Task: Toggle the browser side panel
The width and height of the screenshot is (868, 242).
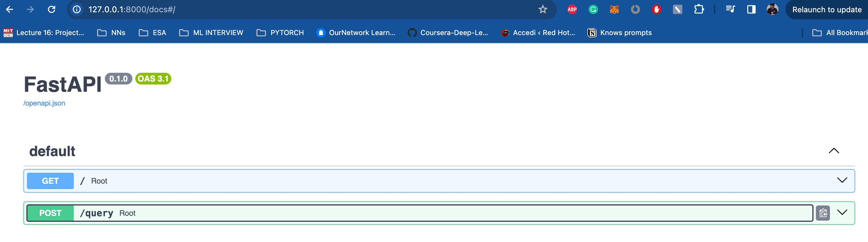Action: coord(751,9)
